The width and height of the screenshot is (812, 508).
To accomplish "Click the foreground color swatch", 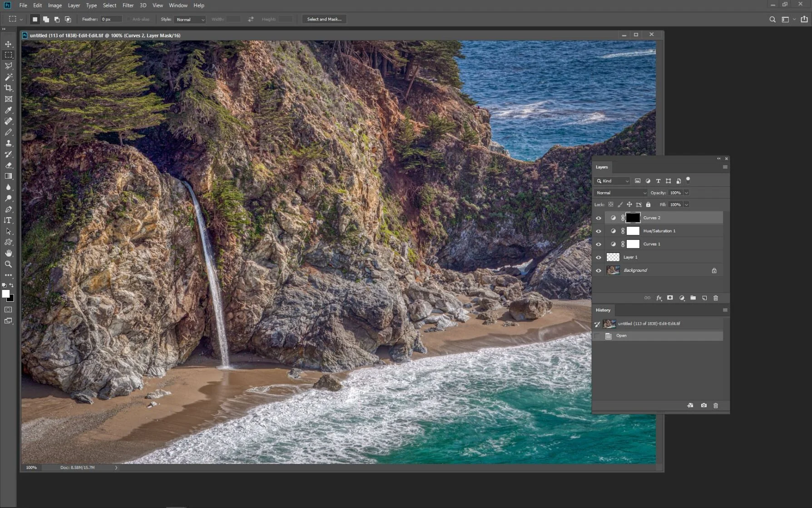I will pos(5,294).
